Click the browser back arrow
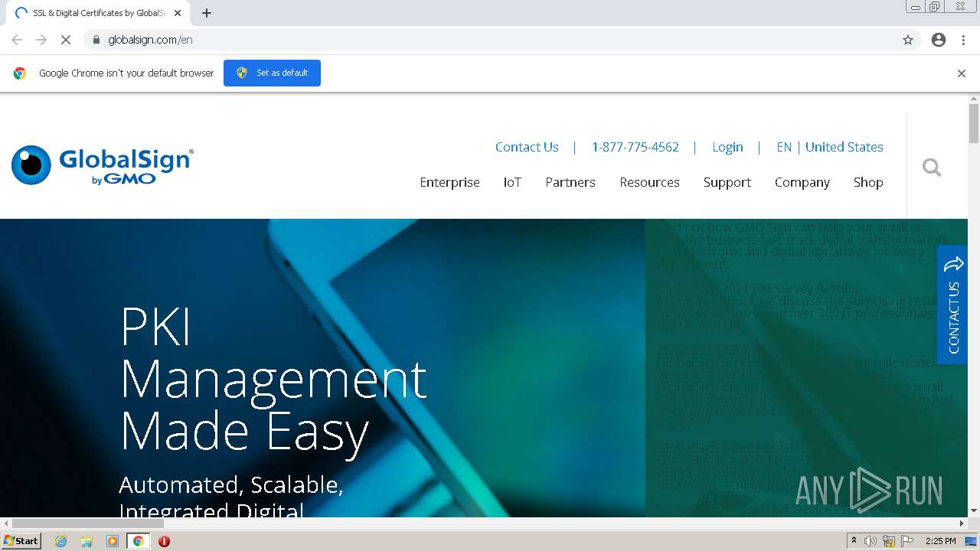 click(17, 40)
